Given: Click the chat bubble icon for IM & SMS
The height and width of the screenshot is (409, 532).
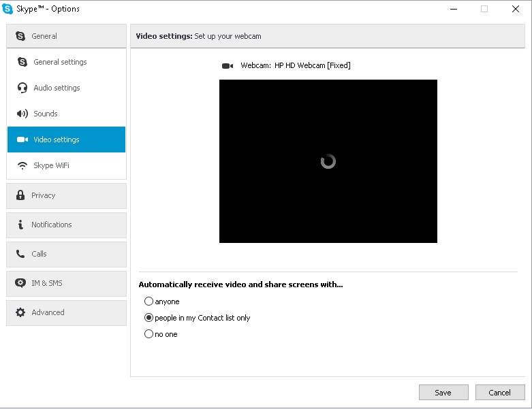Looking at the screenshot, I should tap(20, 283).
